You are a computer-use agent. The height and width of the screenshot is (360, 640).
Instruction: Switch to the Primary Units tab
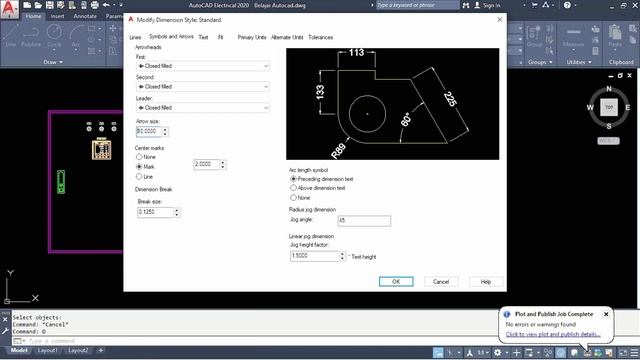(x=252, y=37)
